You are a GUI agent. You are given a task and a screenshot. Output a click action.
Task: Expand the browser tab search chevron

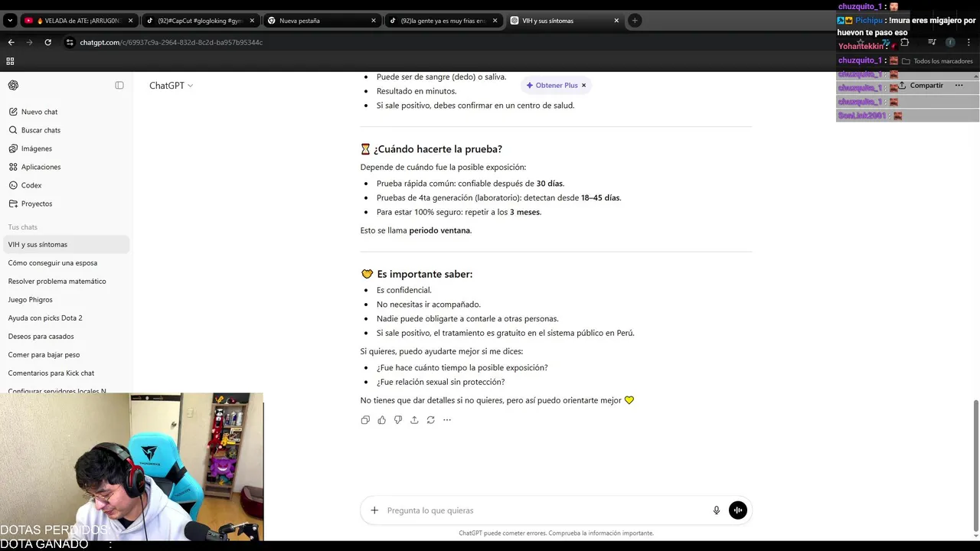pos(10,21)
